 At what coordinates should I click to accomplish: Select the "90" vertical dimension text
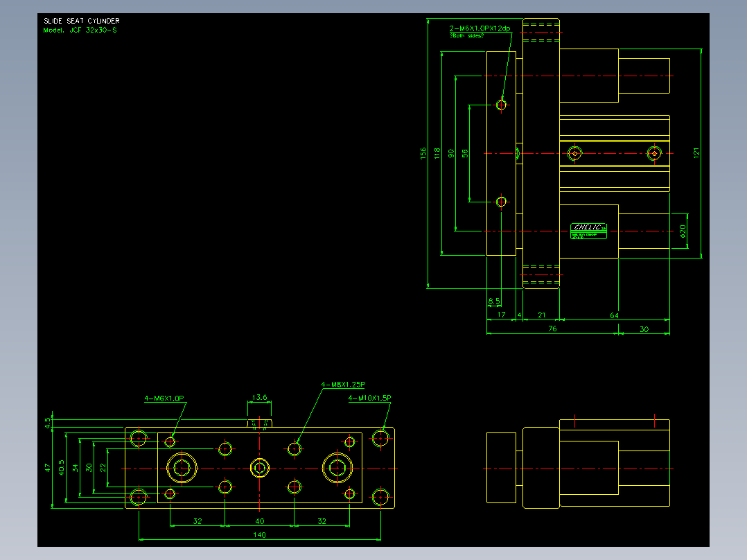[x=451, y=153]
